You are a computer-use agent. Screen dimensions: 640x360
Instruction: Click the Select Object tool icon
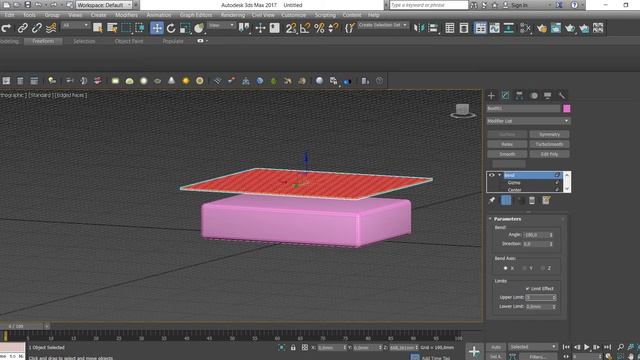[x=98, y=28]
